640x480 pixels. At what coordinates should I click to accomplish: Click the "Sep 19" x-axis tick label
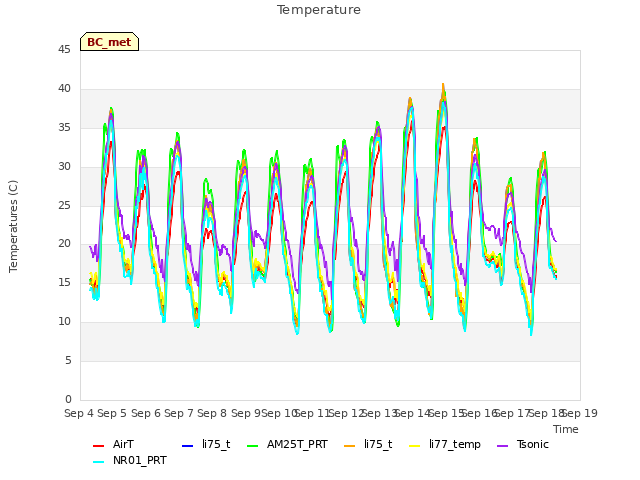click(x=580, y=413)
